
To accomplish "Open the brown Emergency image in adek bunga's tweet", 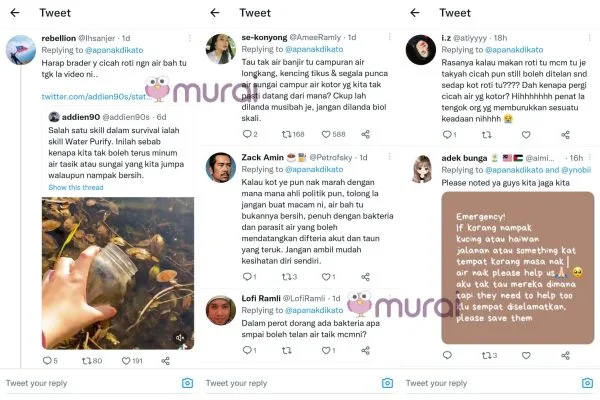I will pyautogui.click(x=517, y=268).
